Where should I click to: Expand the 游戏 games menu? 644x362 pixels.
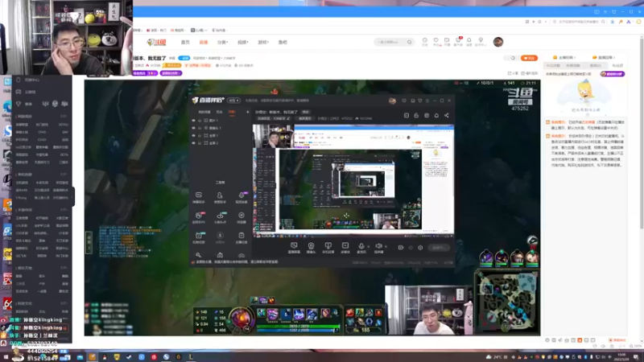(x=263, y=43)
